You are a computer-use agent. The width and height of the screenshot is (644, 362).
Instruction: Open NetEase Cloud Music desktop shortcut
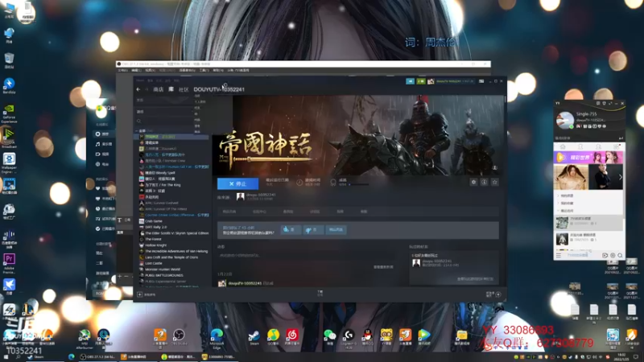[x=292, y=337]
